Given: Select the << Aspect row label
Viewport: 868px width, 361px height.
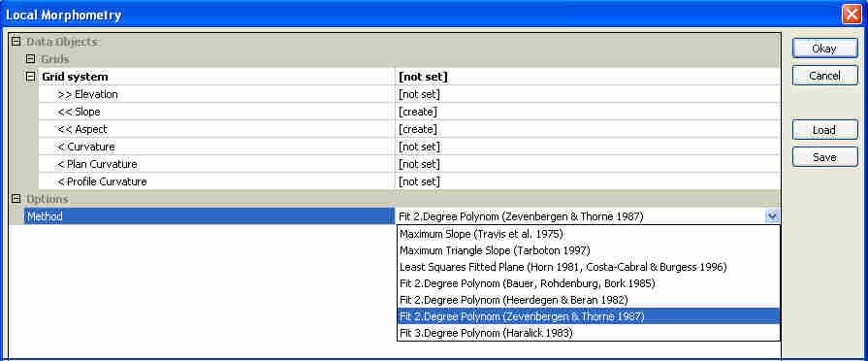Looking at the screenshot, I should 82,129.
